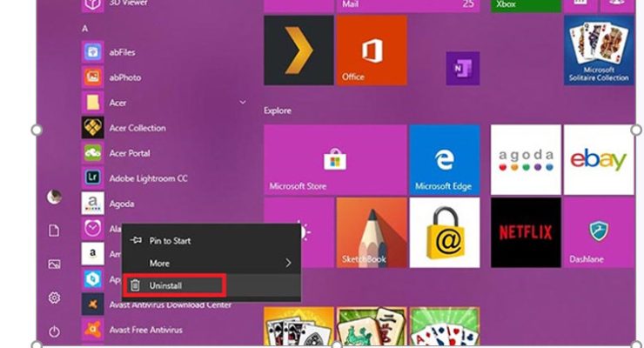Open the Mail tile

(x=408, y=6)
